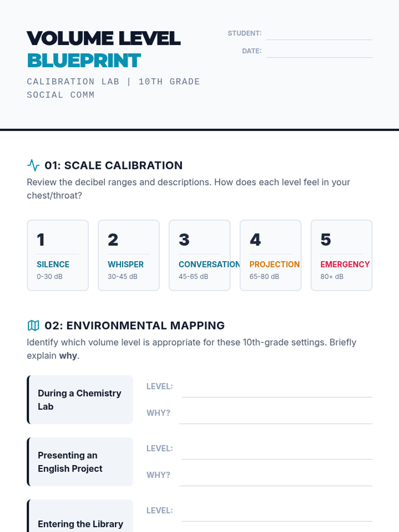Click the 02: Environmental Mapping heading
The width and height of the screenshot is (399, 532).
pos(135,326)
